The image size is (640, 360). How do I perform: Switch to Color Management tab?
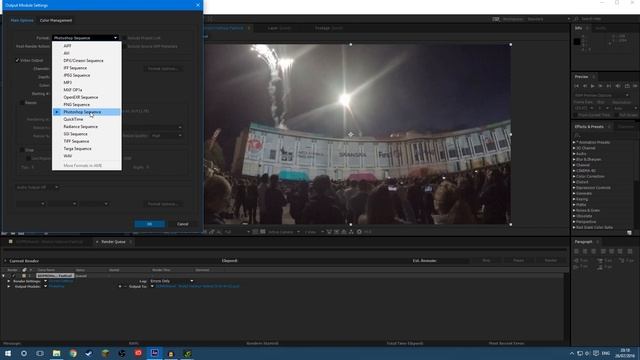[x=56, y=20]
